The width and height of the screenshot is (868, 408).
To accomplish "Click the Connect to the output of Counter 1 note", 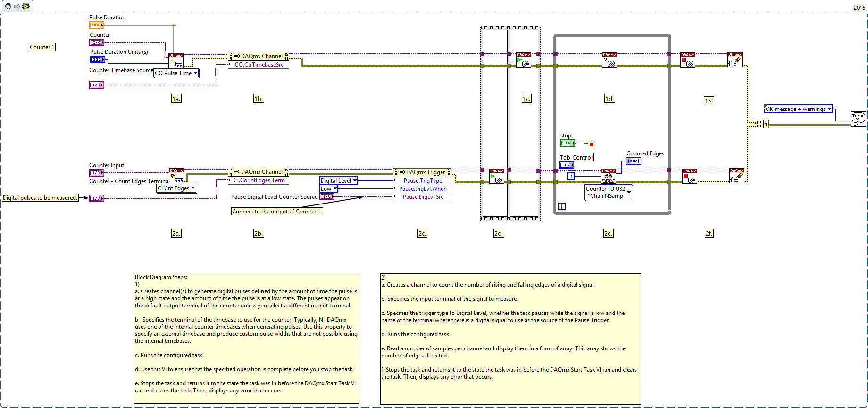I will point(277,212).
